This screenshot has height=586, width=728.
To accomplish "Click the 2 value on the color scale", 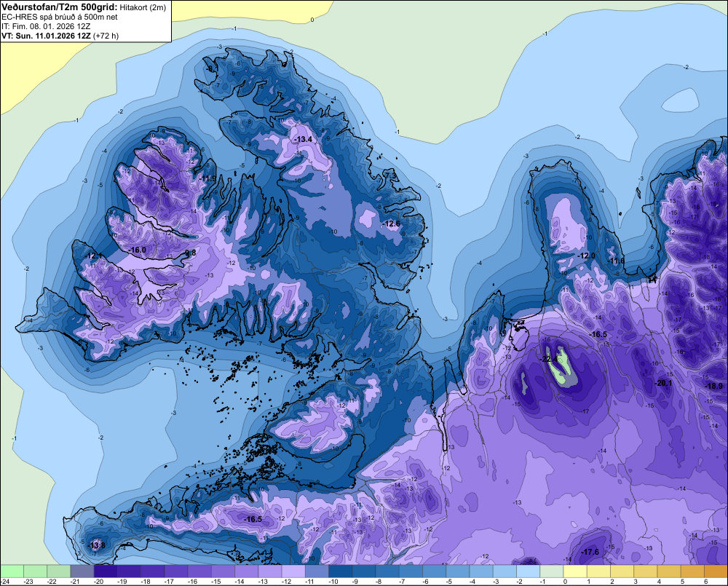I will tap(612, 582).
